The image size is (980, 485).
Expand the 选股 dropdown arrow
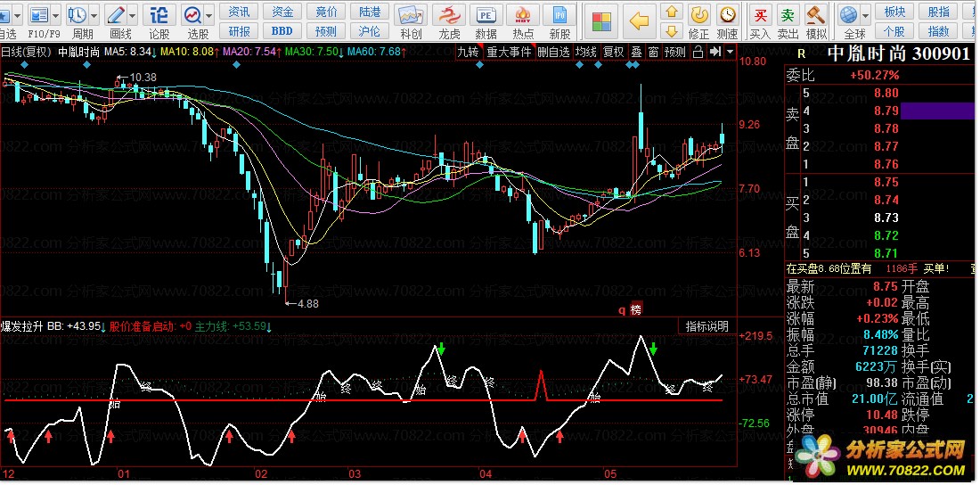click(x=208, y=14)
